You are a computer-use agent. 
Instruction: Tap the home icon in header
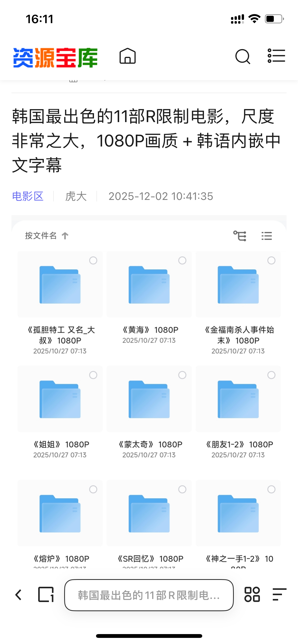(x=127, y=56)
